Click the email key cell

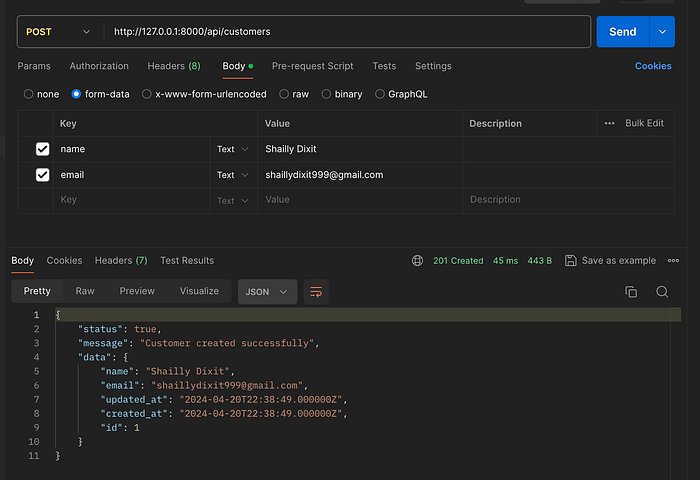pos(132,175)
